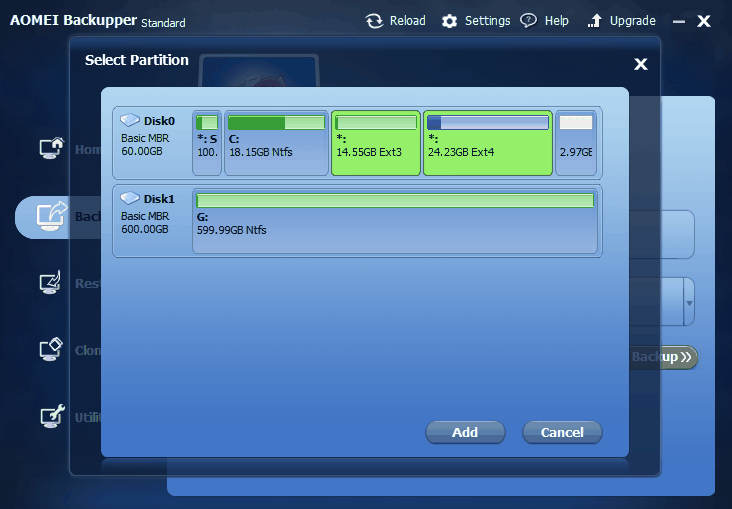This screenshot has width=732, height=509.
Task: Select the 100MB system reserved partition
Action: click(x=207, y=143)
